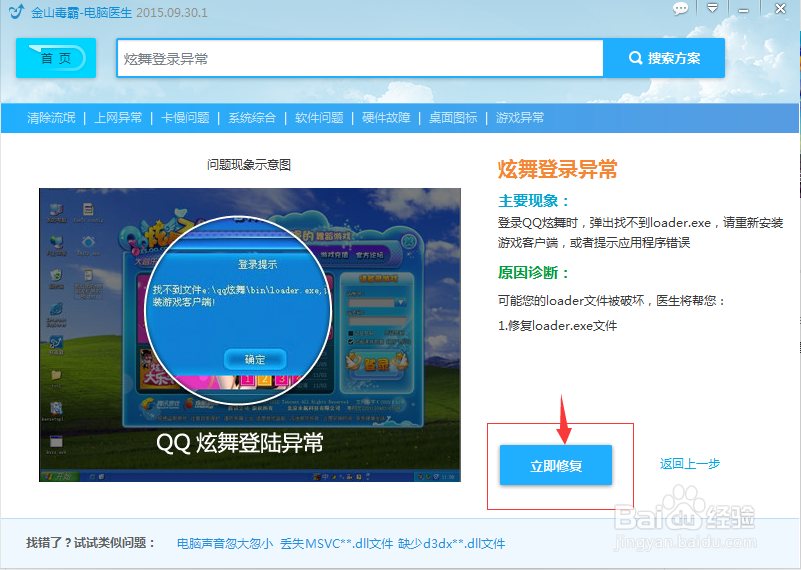Click the Kingsoft bird logo icon

coord(16,11)
